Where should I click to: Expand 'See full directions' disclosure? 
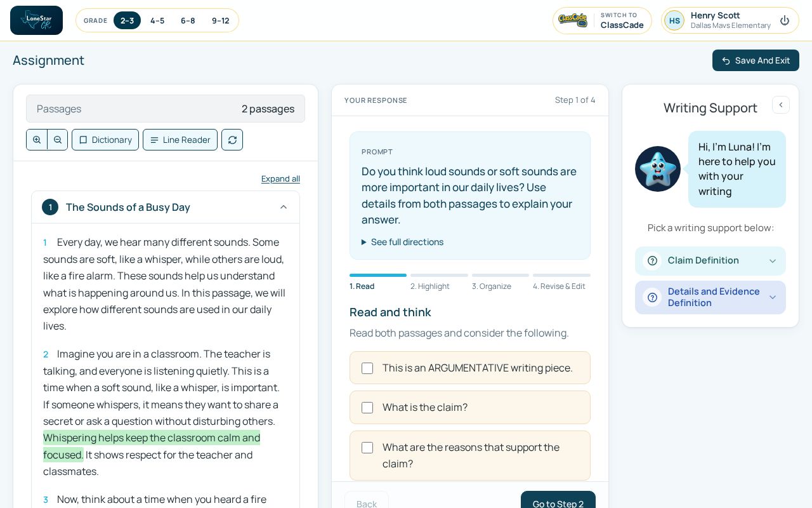[402, 242]
